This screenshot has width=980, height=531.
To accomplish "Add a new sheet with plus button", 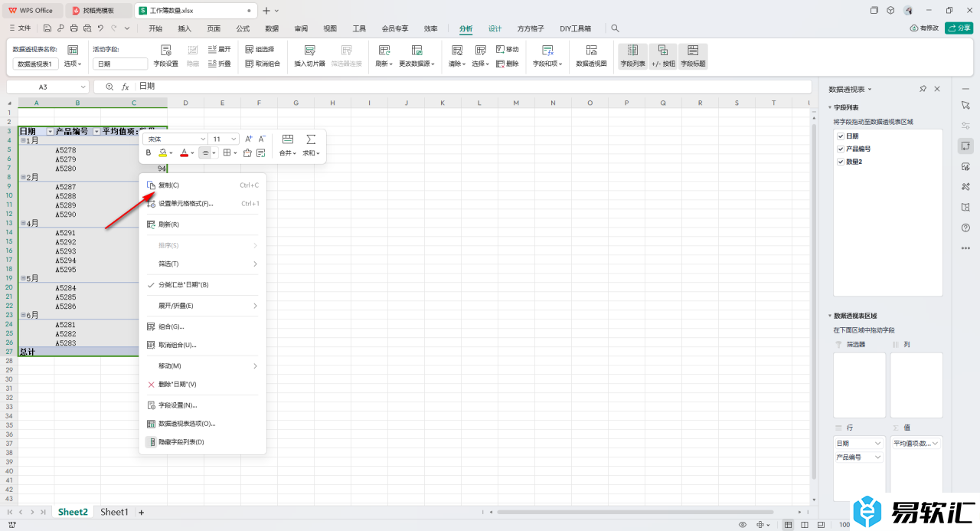I will tap(141, 512).
